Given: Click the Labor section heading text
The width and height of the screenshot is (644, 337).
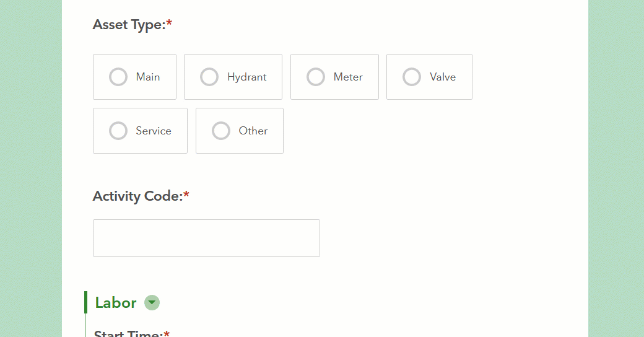Looking at the screenshot, I should point(116,303).
